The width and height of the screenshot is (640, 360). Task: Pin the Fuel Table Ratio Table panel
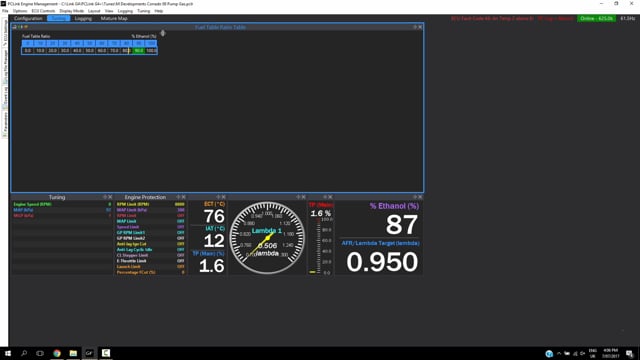[x=415, y=27]
